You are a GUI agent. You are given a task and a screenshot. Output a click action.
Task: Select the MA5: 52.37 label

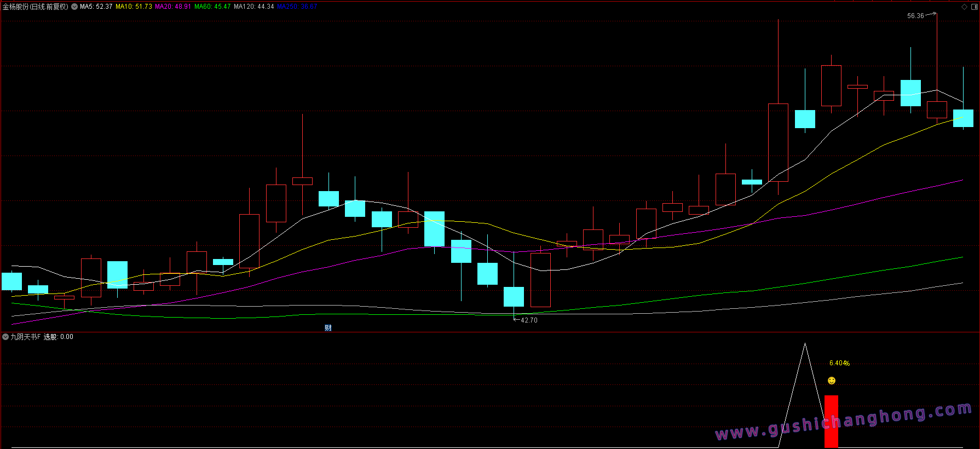coord(96,7)
